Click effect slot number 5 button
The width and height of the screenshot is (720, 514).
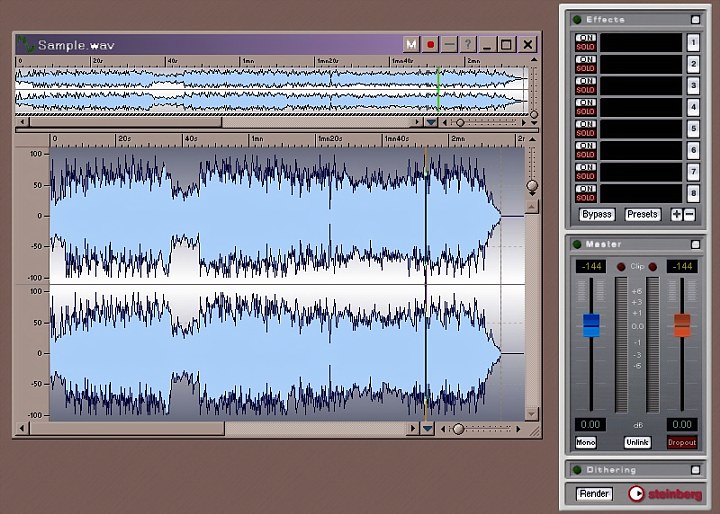693,129
